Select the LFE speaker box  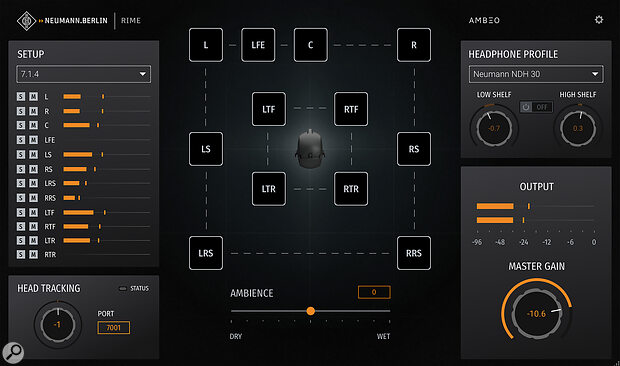[258, 45]
